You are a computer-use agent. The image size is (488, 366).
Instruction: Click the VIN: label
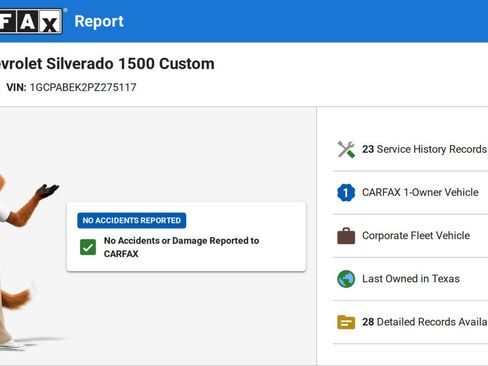point(16,87)
